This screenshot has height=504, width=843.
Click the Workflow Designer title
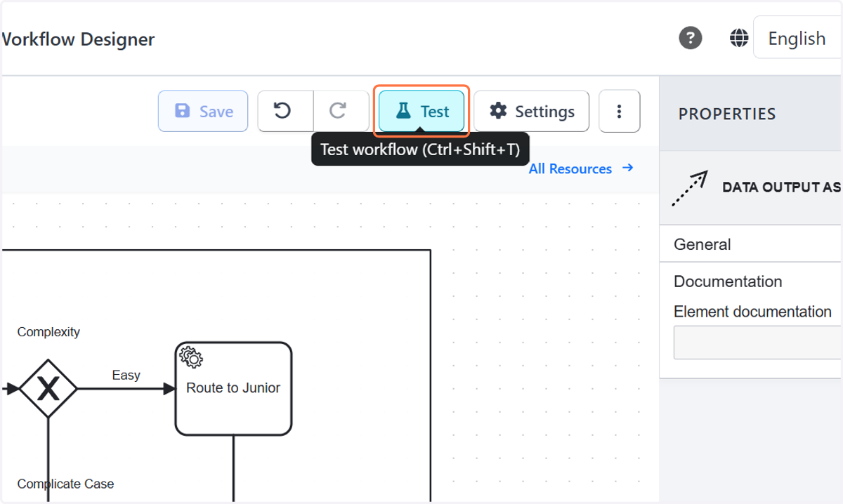(77, 39)
